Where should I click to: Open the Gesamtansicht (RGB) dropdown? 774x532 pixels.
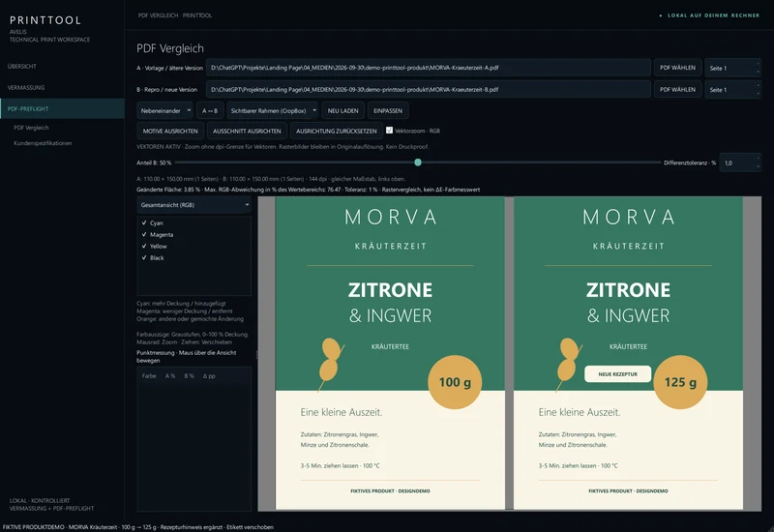(194, 205)
